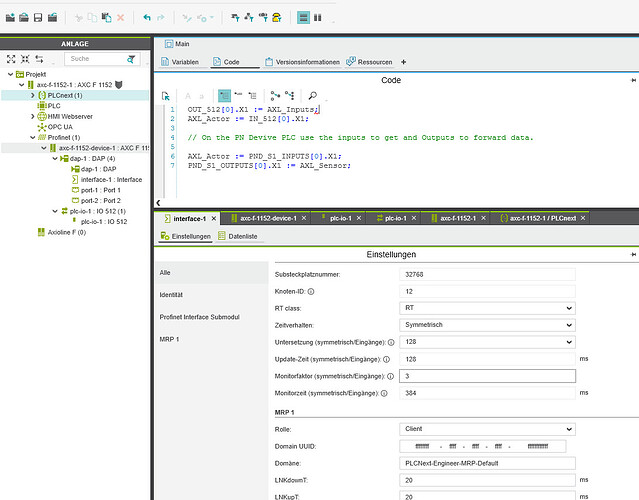Switch to the Variablen tab
Viewport: 639px width, 500px height.
click(178, 62)
